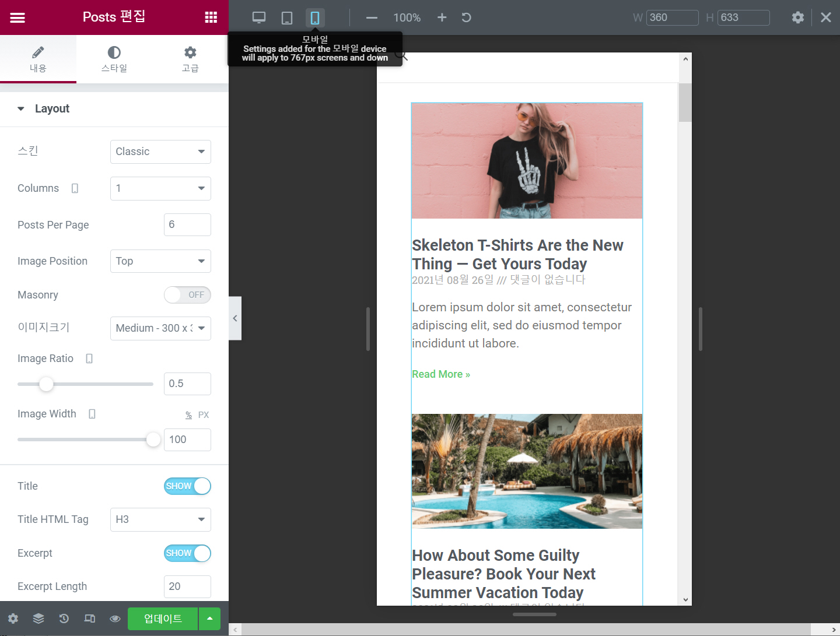Close the responsive preview bar

(826, 17)
